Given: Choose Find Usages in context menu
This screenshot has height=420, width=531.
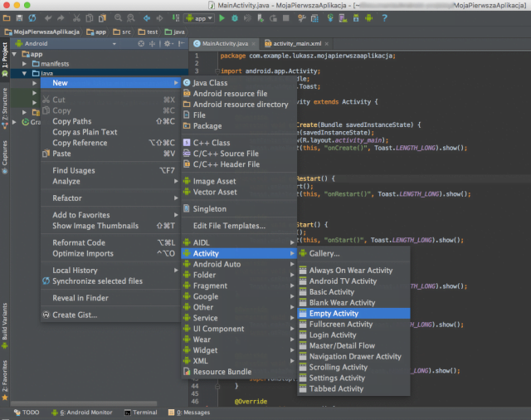Looking at the screenshot, I should coord(73,170).
